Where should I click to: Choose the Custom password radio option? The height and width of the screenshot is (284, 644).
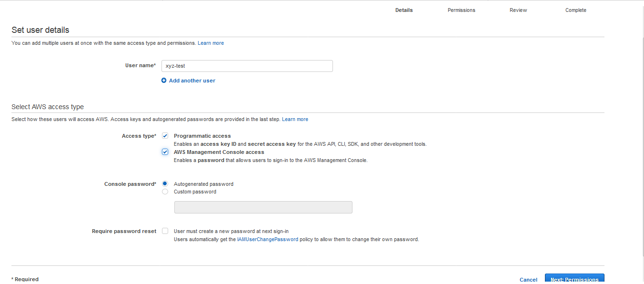pos(165,192)
